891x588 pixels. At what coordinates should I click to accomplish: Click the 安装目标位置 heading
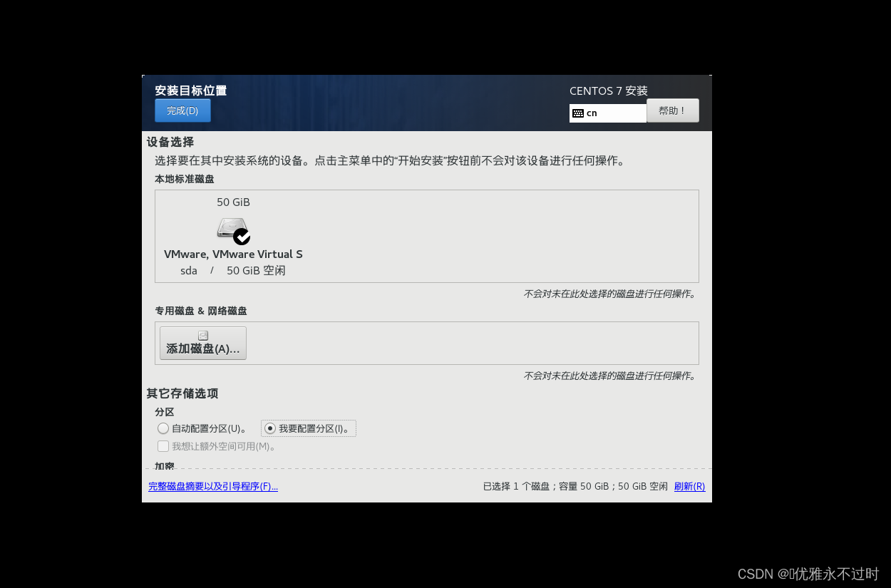191,91
